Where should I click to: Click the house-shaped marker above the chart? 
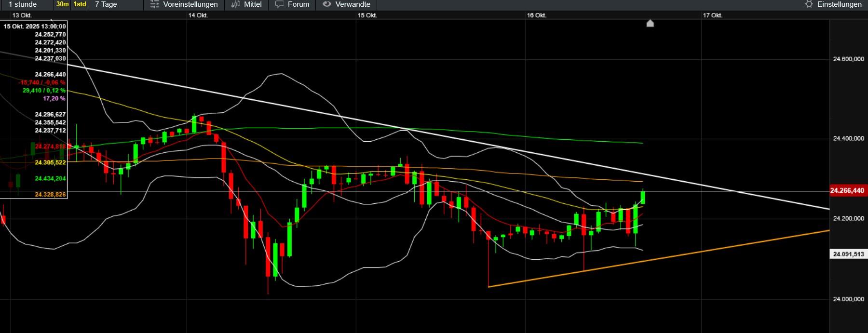pyautogui.click(x=650, y=23)
